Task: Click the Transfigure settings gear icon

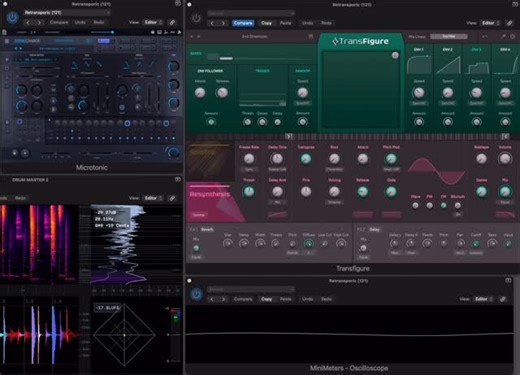Action: pyautogui.click(x=513, y=36)
